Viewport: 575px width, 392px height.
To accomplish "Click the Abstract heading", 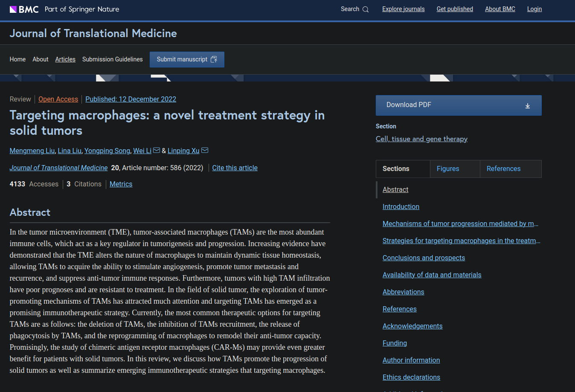I will [x=30, y=212].
